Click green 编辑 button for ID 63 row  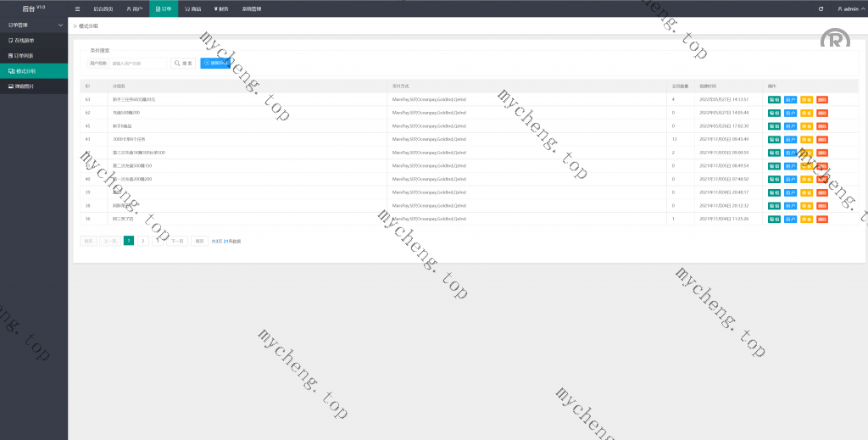(774, 99)
